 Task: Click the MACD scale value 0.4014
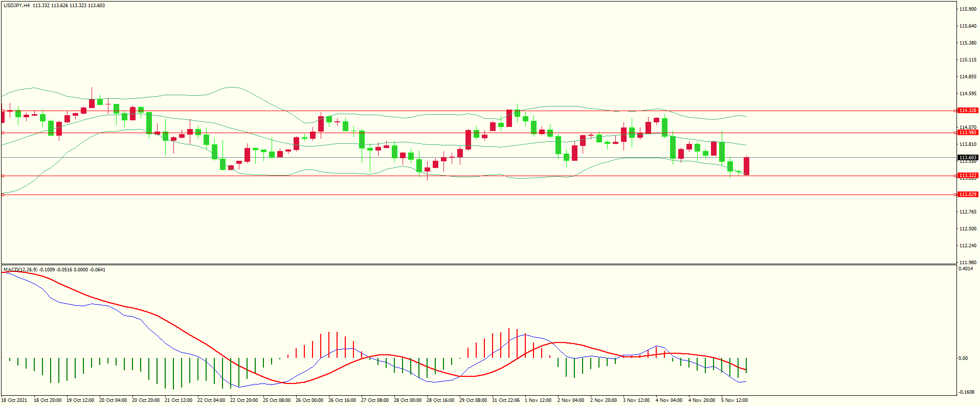coord(966,269)
